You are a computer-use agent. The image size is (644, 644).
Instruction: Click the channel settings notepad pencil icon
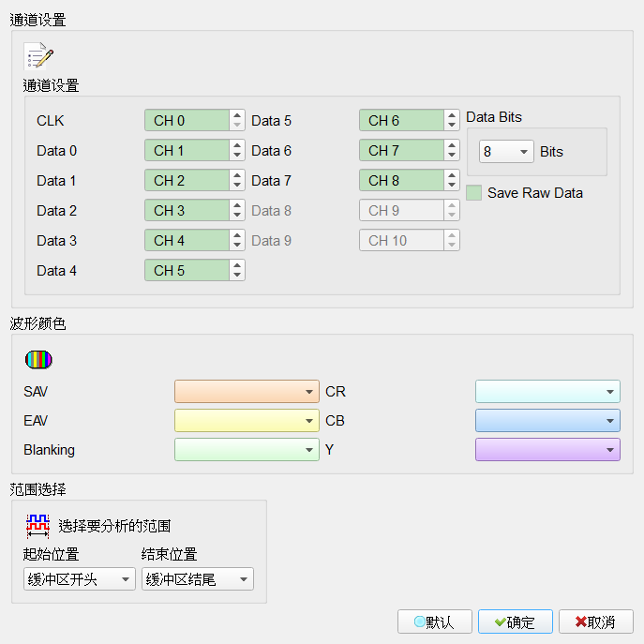[x=38, y=56]
